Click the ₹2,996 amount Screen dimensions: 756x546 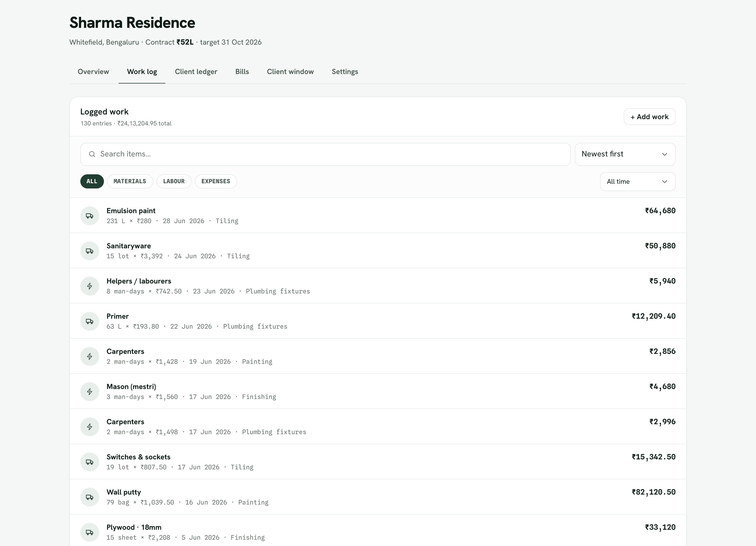(x=662, y=422)
